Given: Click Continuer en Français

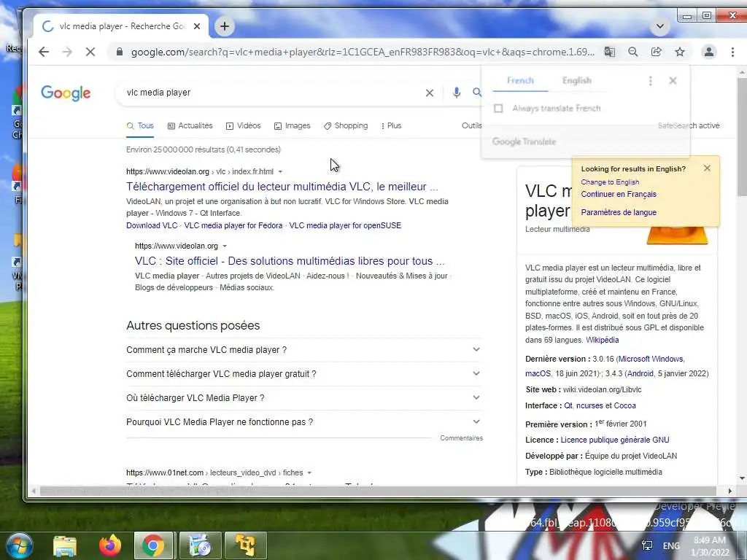Looking at the screenshot, I should pyautogui.click(x=619, y=194).
